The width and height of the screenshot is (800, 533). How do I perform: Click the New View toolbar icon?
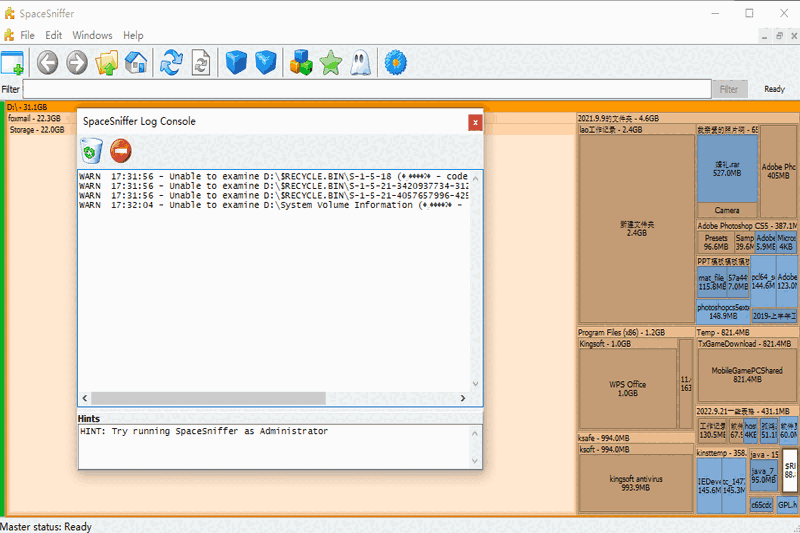click(13, 63)
